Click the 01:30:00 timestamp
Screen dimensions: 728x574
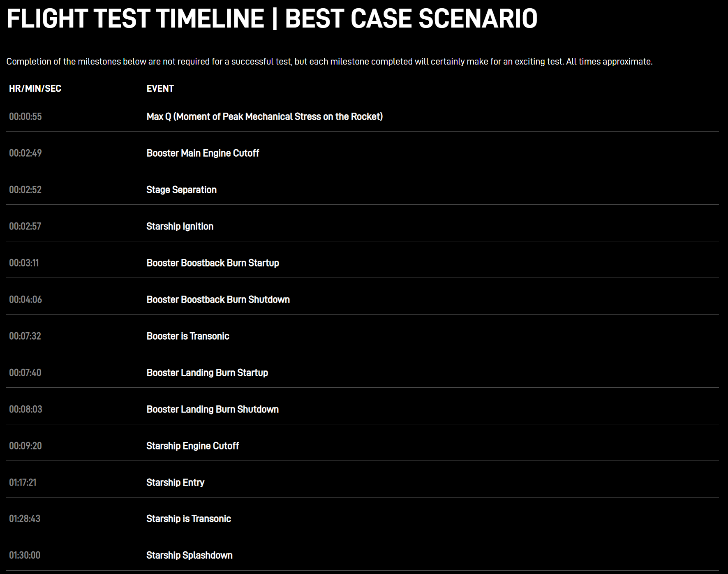[25, 555]
